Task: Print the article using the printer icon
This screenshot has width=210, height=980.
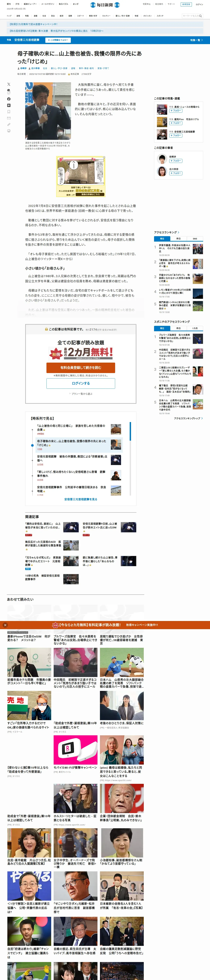Action: pyautogui.click(x=9, y=131)
